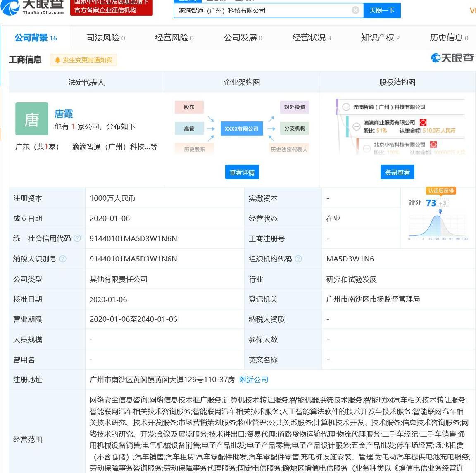Switch to 公司发展 tab
The height and width of the screenshot is (473, 476).
pos(243,38)
